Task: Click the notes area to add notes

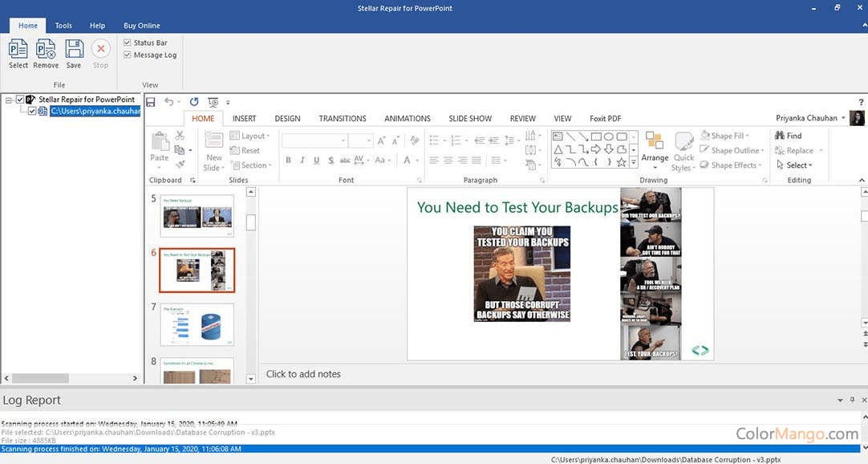Action: 303,373
